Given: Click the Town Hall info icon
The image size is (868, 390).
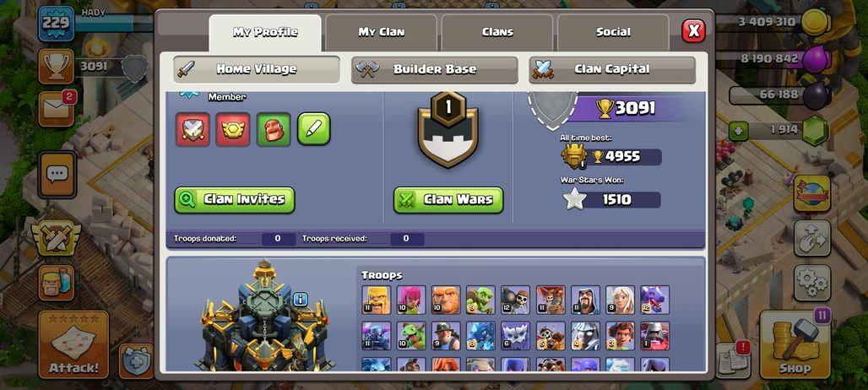Looking at the screenshot, I should [x=300, y=300].
